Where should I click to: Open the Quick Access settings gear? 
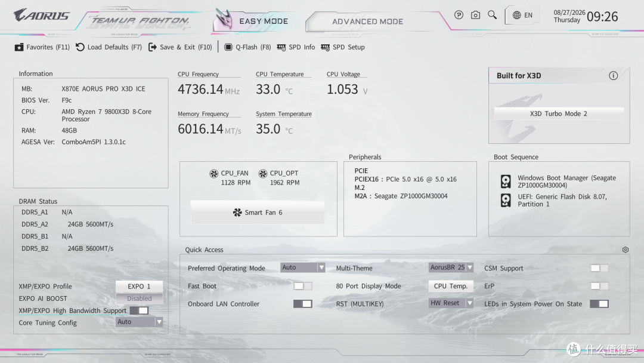click(x=625, y=250)
